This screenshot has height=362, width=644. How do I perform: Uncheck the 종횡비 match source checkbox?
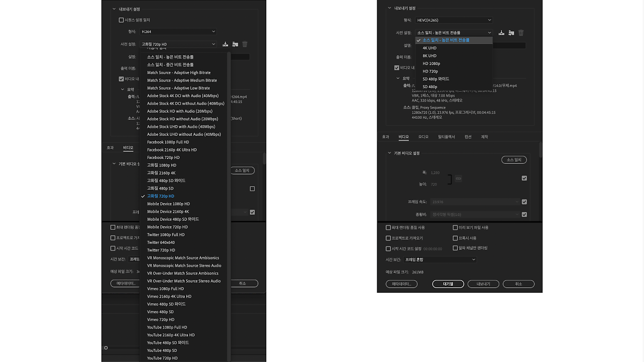524,214
